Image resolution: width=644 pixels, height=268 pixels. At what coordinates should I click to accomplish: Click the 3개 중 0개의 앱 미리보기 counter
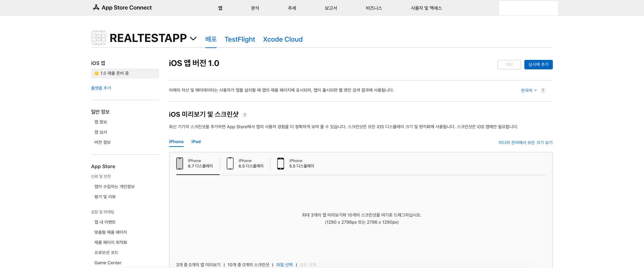tap(198, 265)
